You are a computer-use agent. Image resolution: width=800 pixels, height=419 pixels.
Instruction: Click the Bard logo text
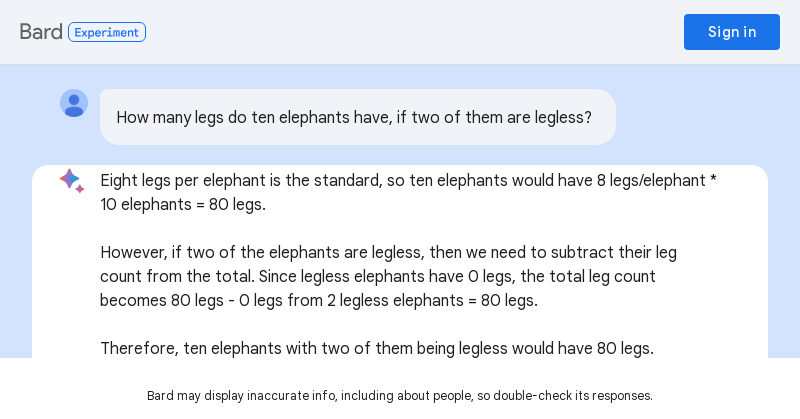coord(41,32)
